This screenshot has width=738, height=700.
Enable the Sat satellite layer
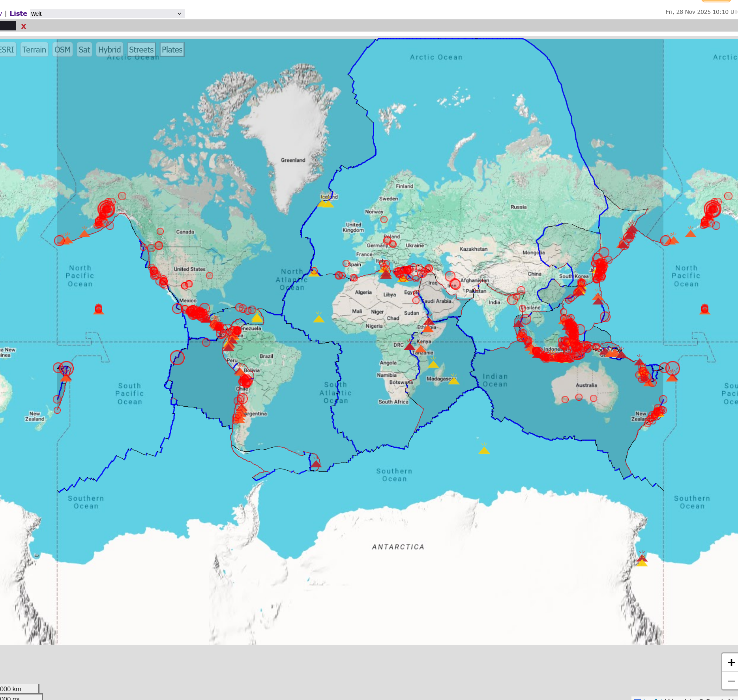pos(84,50)
